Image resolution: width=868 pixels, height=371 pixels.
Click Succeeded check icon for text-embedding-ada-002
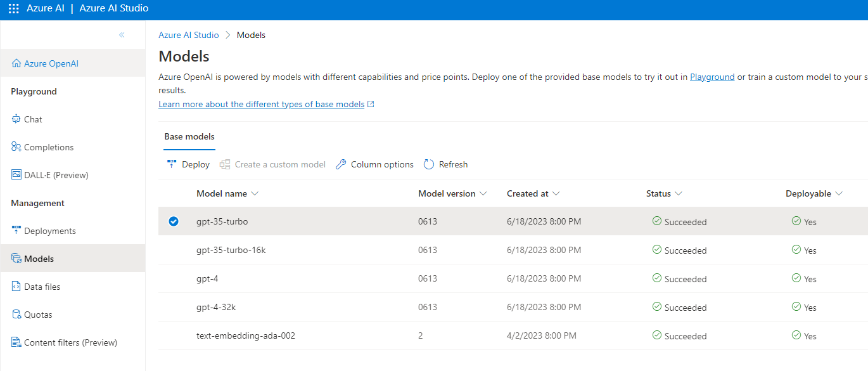point(657,335)
